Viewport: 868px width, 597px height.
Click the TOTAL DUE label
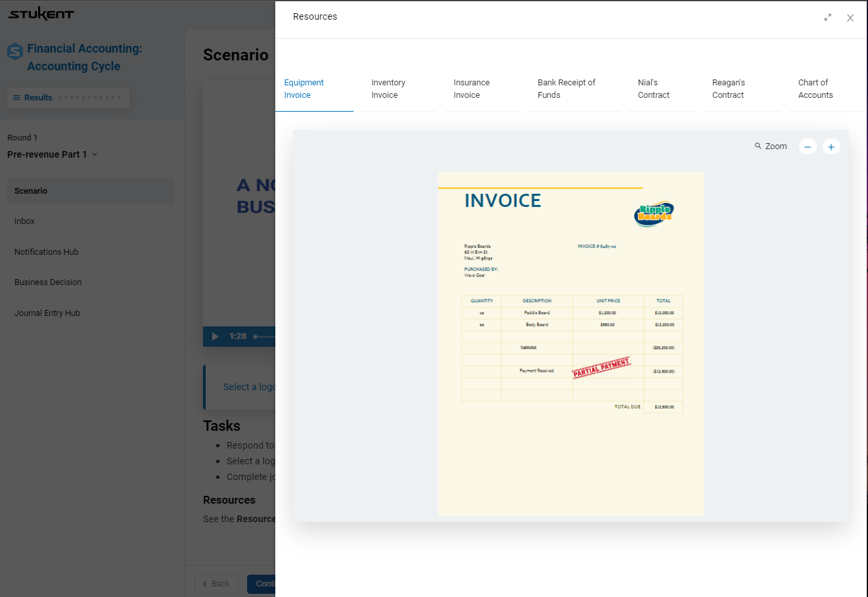(x=628, y=407)
